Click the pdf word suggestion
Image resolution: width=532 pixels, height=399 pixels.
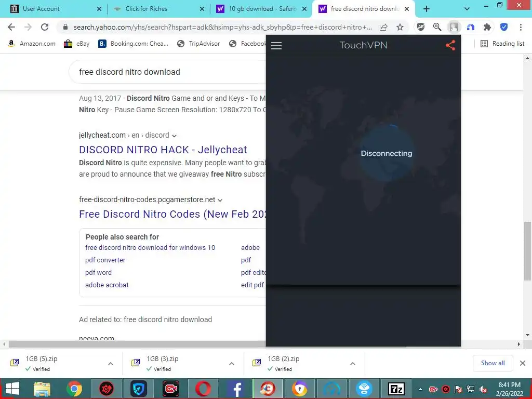tap(98, 272)
